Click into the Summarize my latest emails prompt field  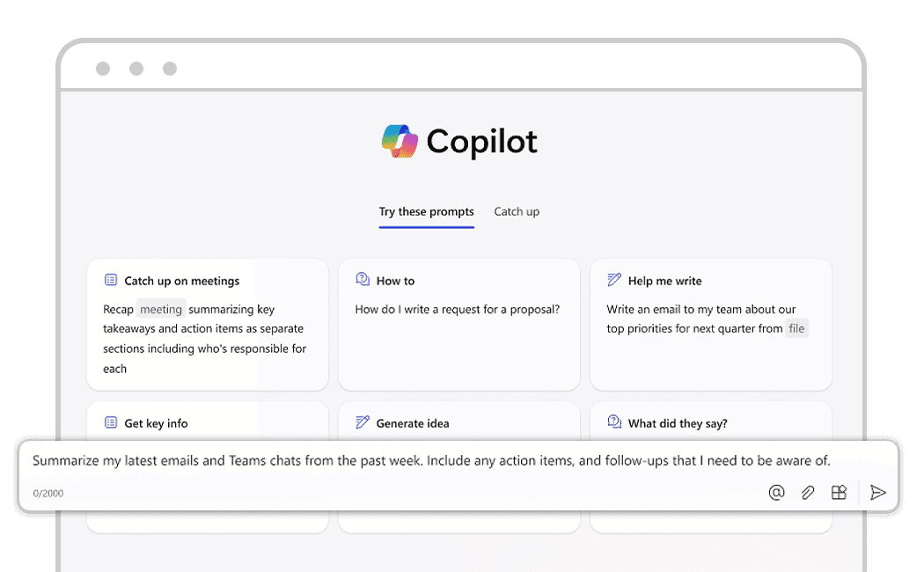[x=431, y=460]
